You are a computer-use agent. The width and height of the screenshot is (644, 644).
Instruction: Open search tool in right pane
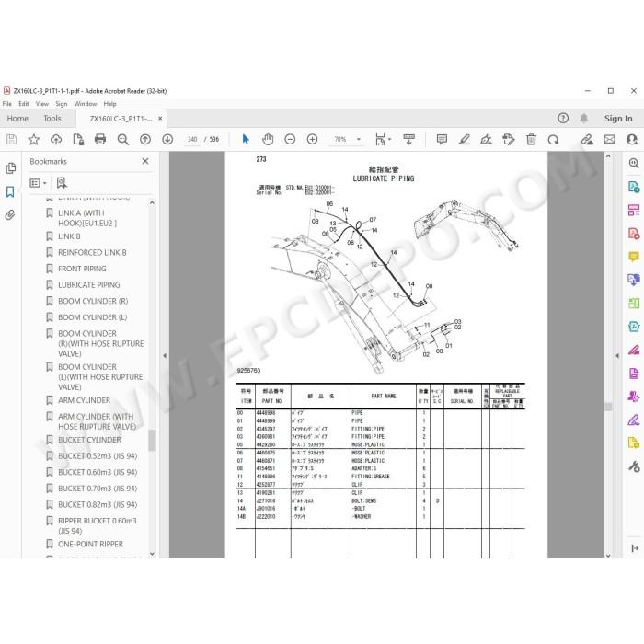pos(634,164)
